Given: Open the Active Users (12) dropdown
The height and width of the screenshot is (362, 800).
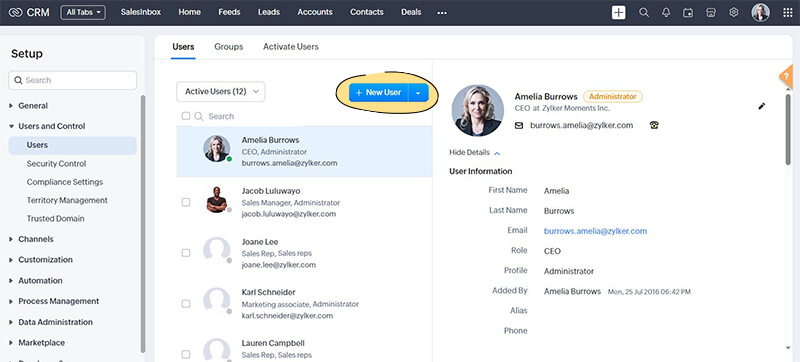Looking at the screenshot, I should [x=220, y=92].
